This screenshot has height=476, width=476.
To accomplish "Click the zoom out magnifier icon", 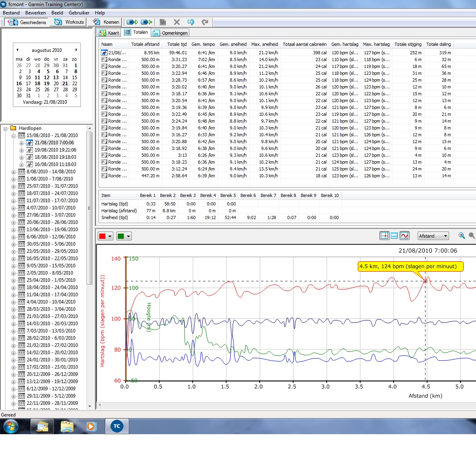I will click(x=472, y=236).
